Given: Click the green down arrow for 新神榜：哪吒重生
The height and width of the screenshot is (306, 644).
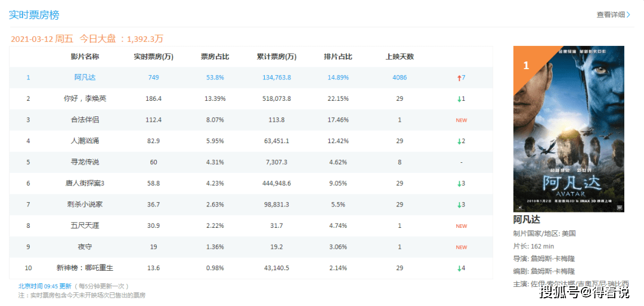Looking at the screenshot, I should 459,268.
